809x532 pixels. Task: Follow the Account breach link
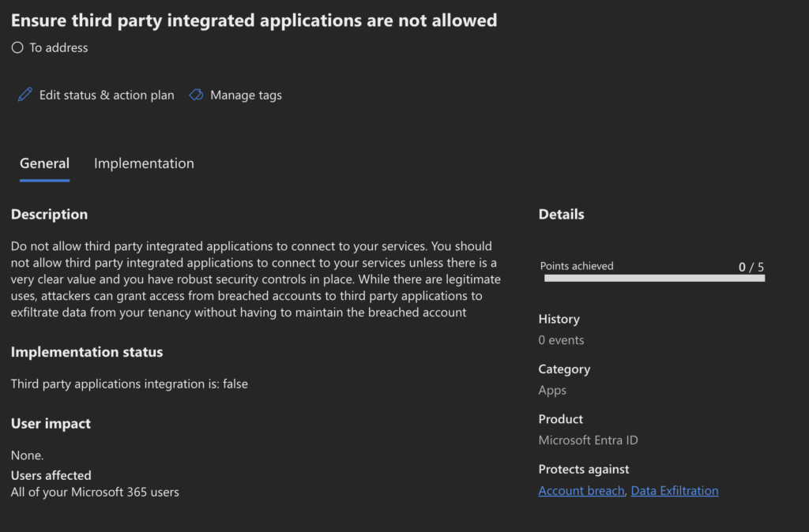(581, 491)
